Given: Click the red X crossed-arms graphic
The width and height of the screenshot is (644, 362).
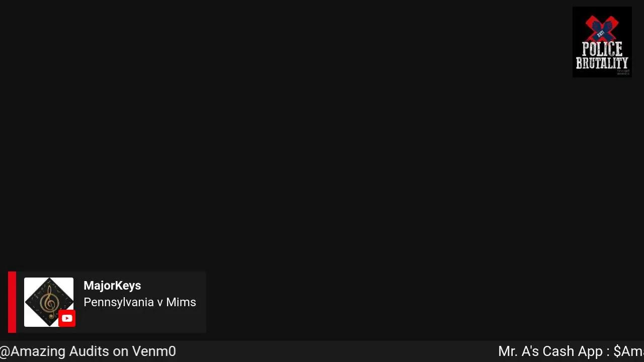Looking at the screenshot, I should [602, 29].
